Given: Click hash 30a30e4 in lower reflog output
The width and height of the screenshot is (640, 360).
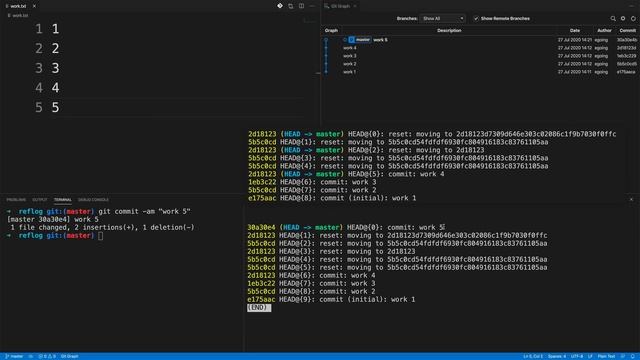Looking at the screenshot, I should click(261, 227).
